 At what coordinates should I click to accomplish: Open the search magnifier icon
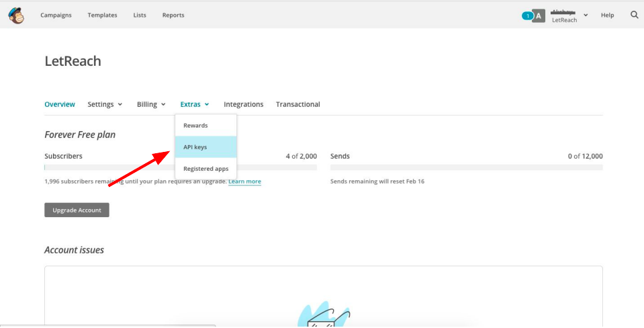tap(634, 15)
